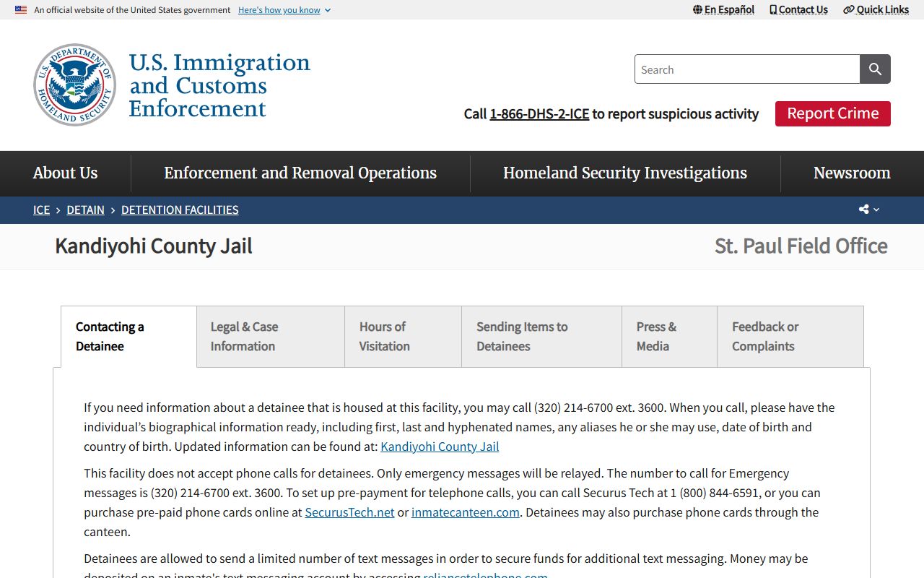This screenshot has width=924, height=578.
Task: Open the share icon menu
Action: 864,210
